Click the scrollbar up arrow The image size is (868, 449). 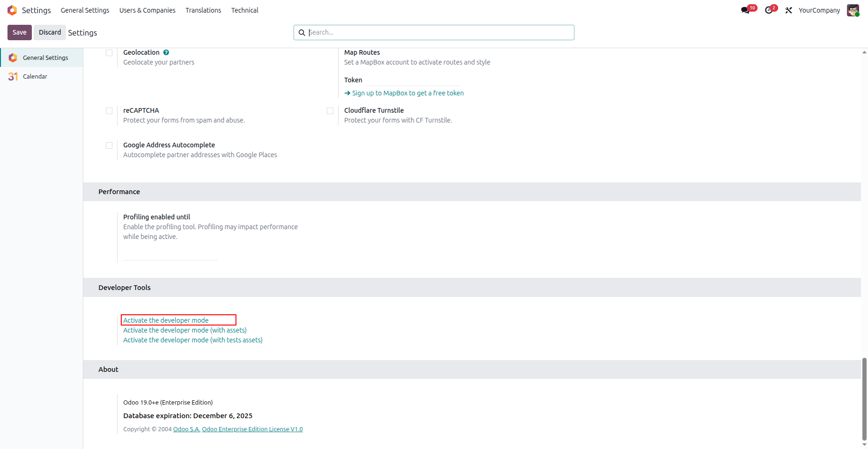pyautogui.click(x=864, y=52)
